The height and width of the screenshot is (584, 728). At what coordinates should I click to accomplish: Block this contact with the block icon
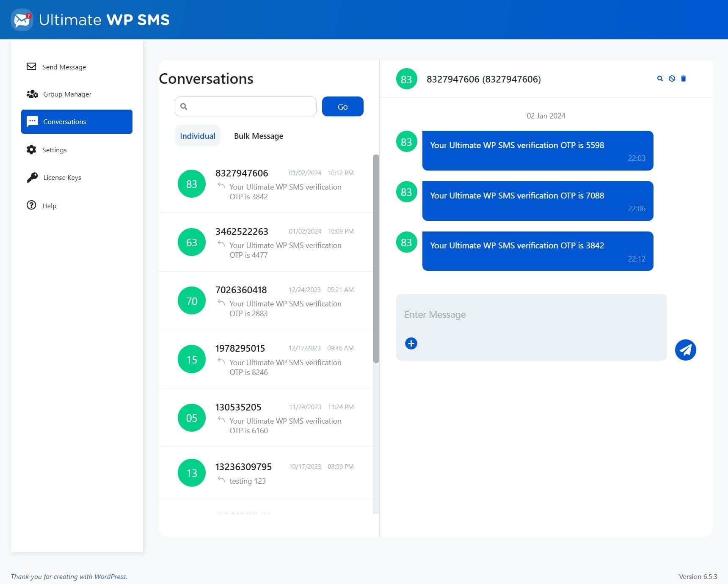tap(672, 79)
